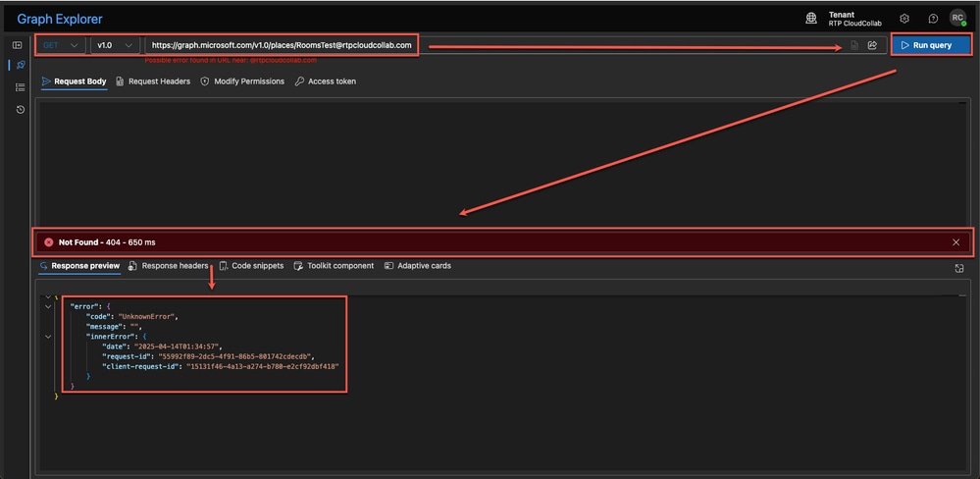Viewport: 980px width, 479px height.
Task: Dismiss the Not Found error banner
Action: click(x=955, y=242)
